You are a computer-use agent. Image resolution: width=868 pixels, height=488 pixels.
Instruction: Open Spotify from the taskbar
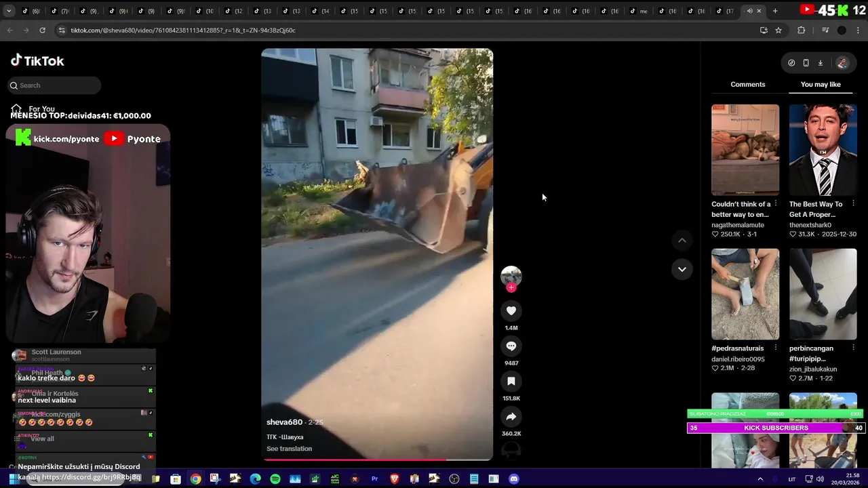(275, 479)
